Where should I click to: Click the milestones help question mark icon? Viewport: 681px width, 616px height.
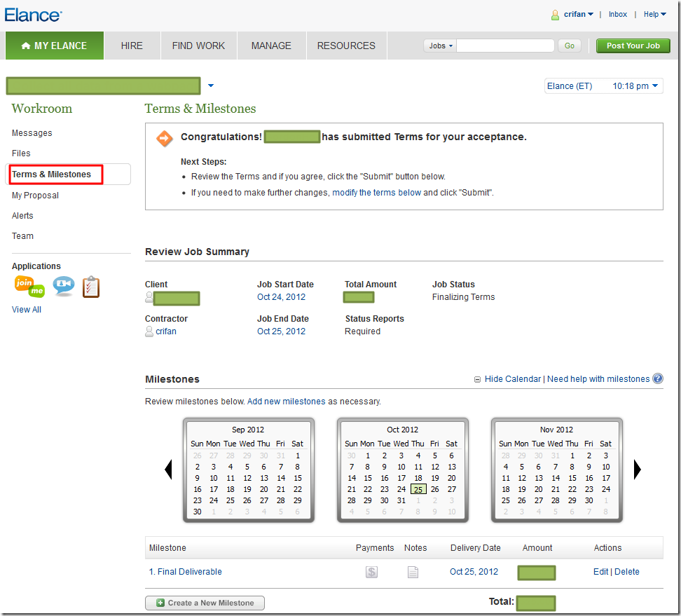[658, 378]
